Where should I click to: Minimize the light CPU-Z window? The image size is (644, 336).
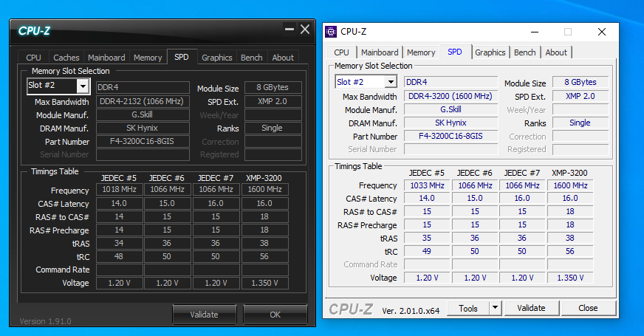pyautogui.click(x=535, y=32)
